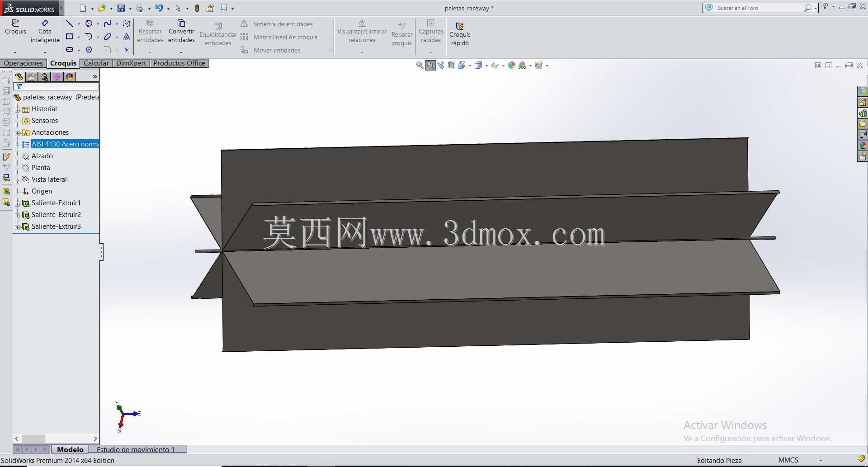868x467 pixels.
Task: Select the Slot sketch tool
Action: click(69, 50)
